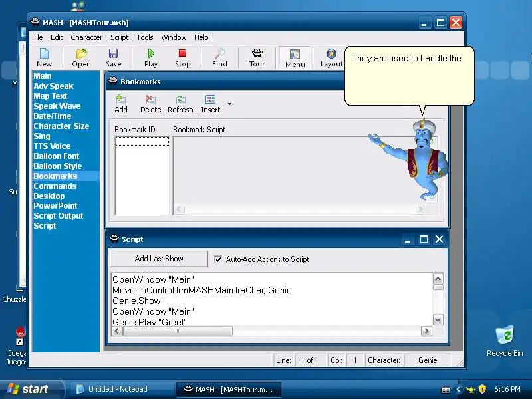Add a new bookmark

click(x=121, y=104)
